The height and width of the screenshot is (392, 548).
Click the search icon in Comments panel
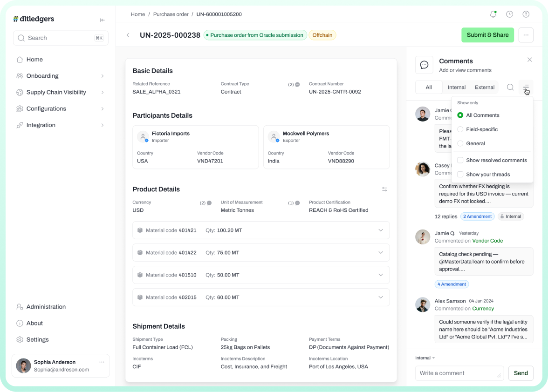coord(510,87)
